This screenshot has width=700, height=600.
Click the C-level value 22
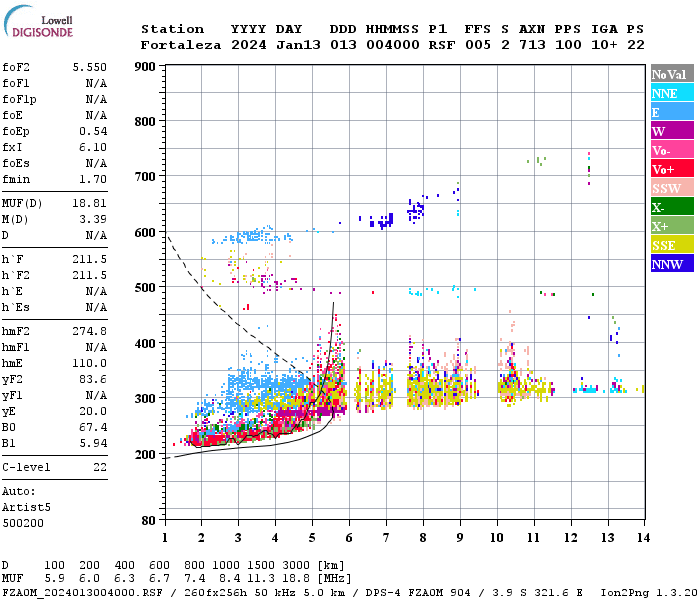tap(100, 467)
